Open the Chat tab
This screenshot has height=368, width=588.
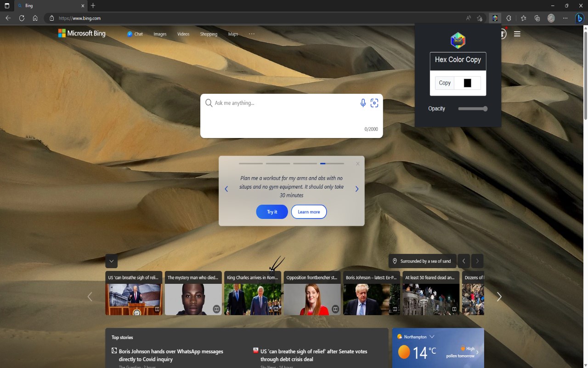[x=135, y=34]
